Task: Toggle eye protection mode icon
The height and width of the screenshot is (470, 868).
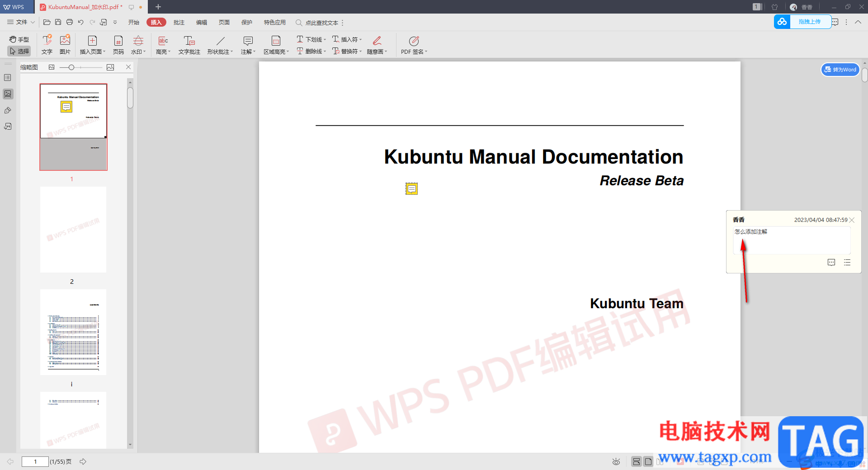Action: [x=616, y=461]
